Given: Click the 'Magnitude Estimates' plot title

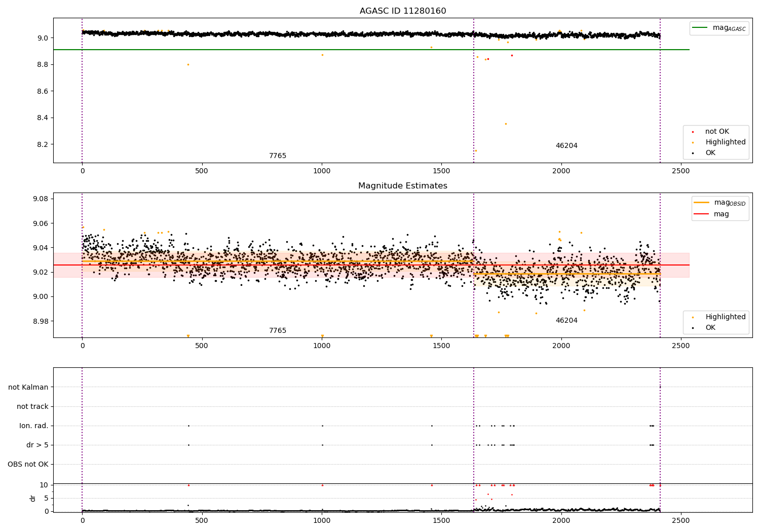Looking at the screenshot, I should click(x=403, y=186).
